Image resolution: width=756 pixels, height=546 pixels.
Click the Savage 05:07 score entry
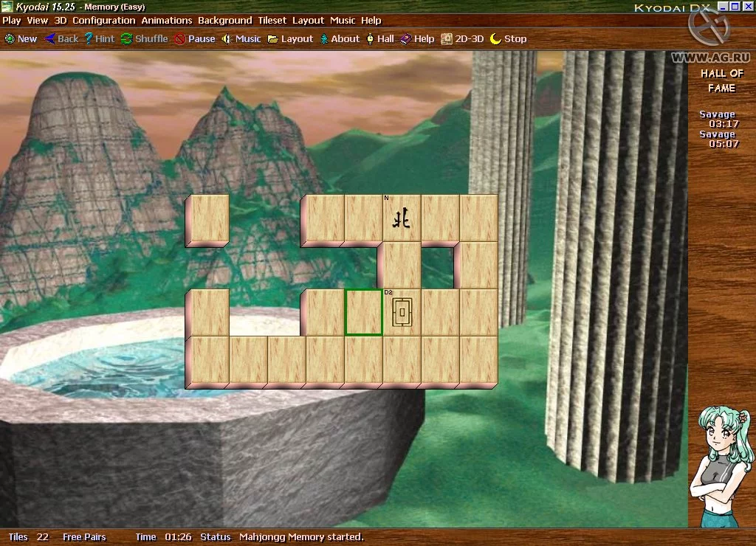(719, 139)
